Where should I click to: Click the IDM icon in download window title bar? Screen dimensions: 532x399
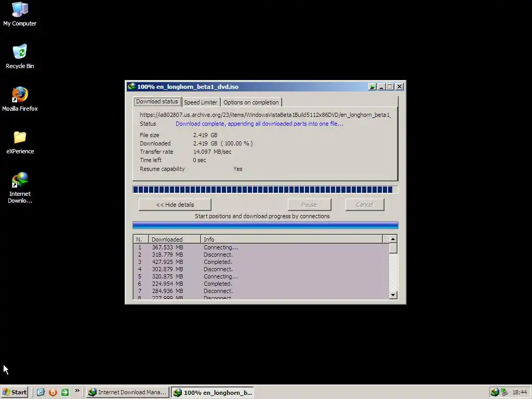tap(131, 87)
